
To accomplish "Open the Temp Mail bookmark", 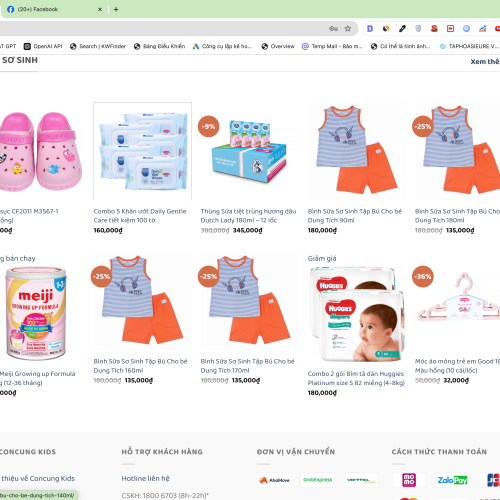I will [x=332, y=46].
